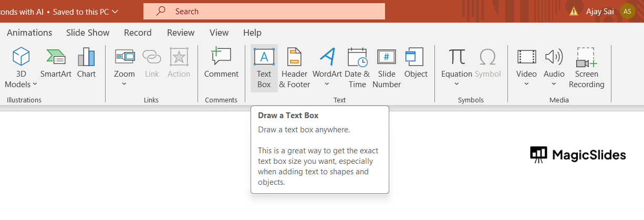Image resolution: width=644 pixels, height=220 pixels.
Task: Go to the Review tab
Action: (x=181, y=33)
